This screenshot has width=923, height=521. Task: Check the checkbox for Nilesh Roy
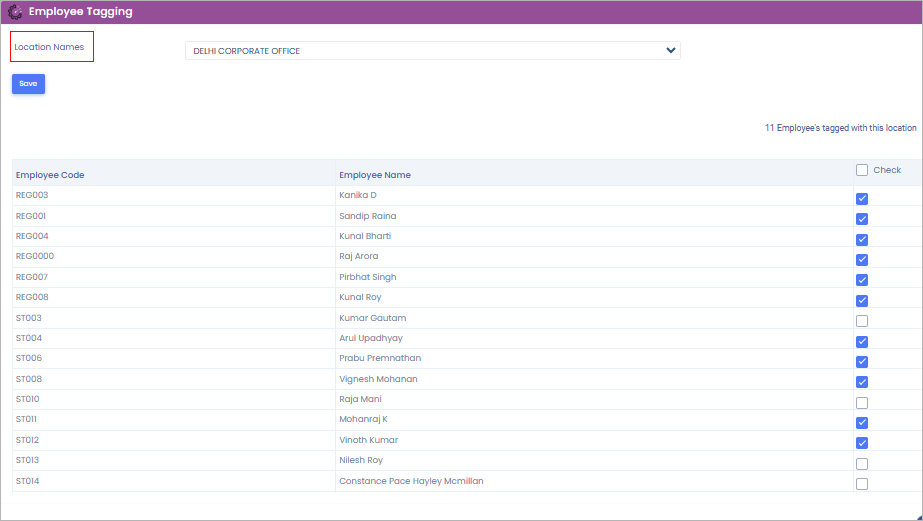click(862, 464)
